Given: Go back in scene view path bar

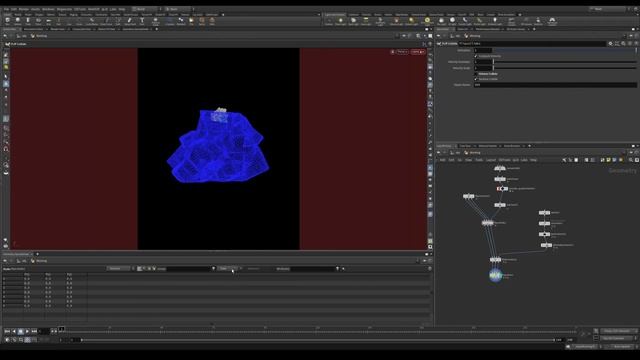Looking at the screenshot, I should 5,36.
